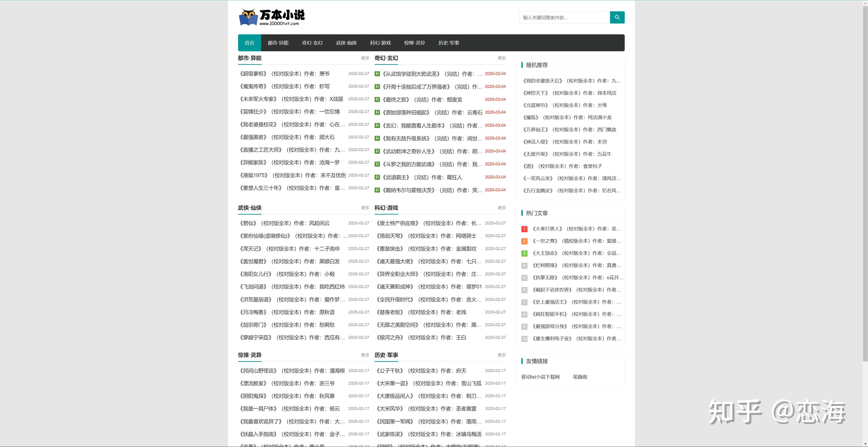Click the 新 badge beside 《从武馆学徒到大乾武圣》
This screenshot has height=447, width=868.
377,73
